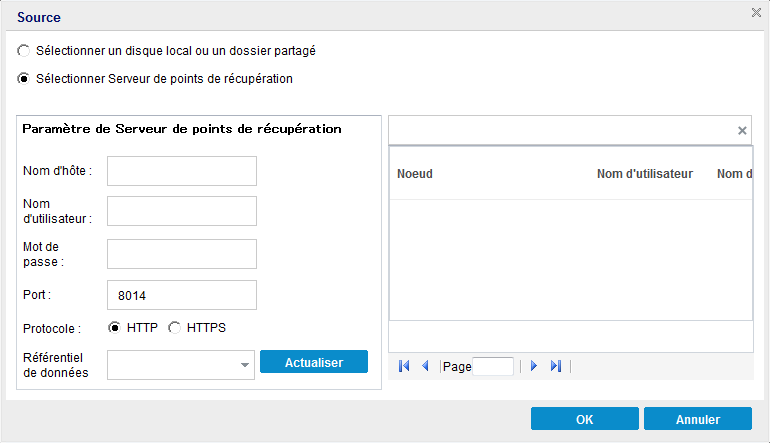Click the Nom d'hôte field
The image size is (770, 443).
pos(182,171)
